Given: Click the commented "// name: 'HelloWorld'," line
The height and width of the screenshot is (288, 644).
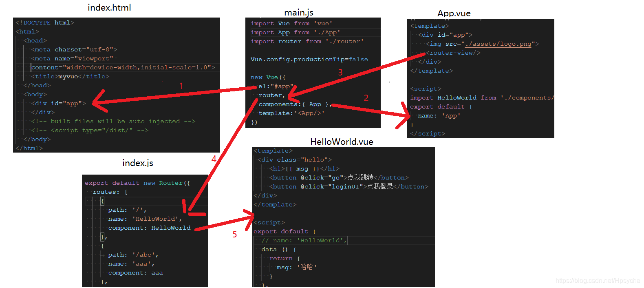Looking at the screenshot, I should pos(304,241).
